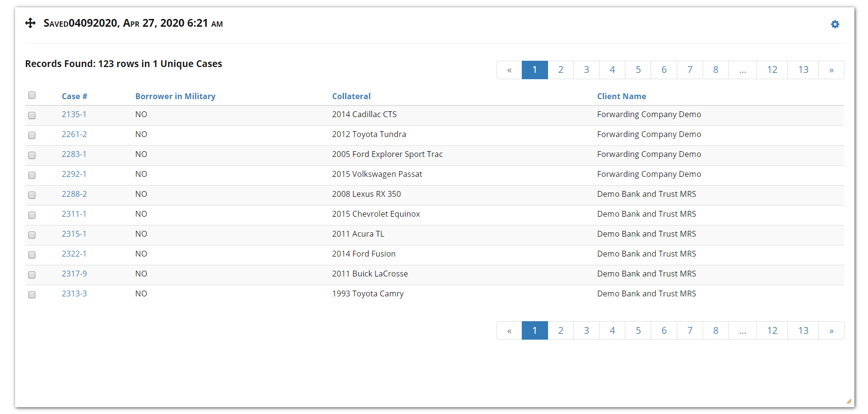This screenshot has width=868, height=414.
Task: Go to page 2 in top pagination
Action: 561,69
